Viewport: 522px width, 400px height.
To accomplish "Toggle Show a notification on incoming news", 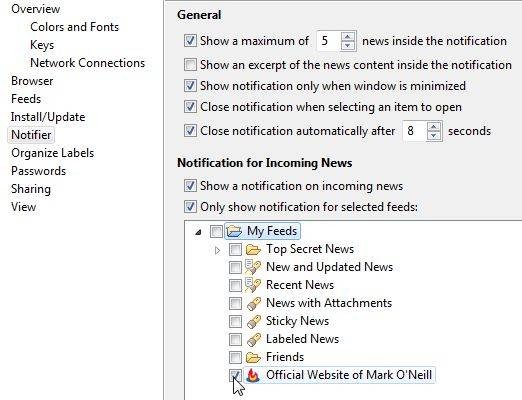I will click(x=190, y=186).
